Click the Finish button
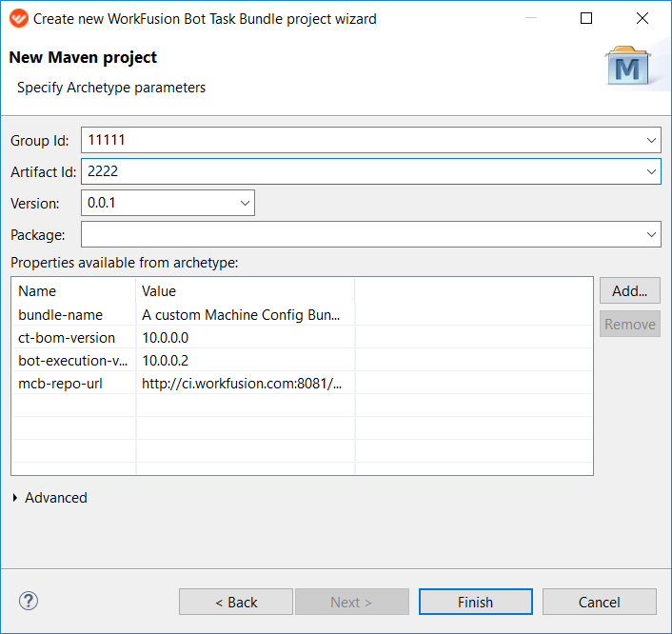Image resolution: width=672 pixels, height=634 pixels. (476, 602)
